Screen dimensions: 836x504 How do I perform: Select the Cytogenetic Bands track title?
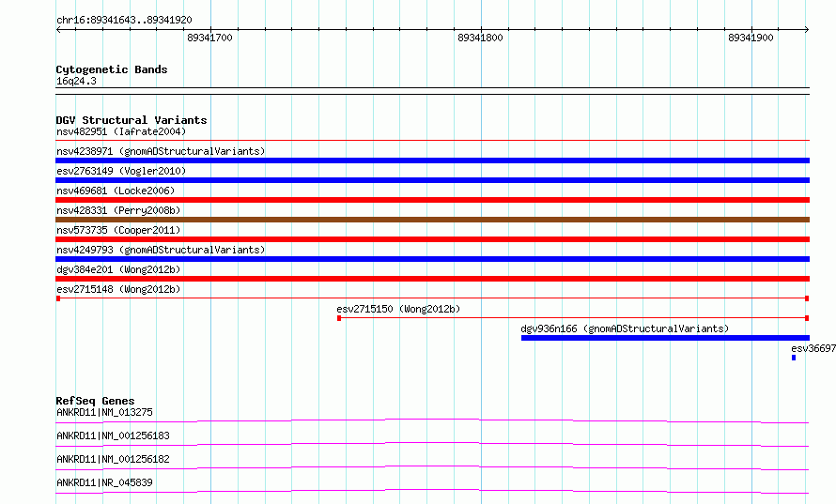coord(112,69)
